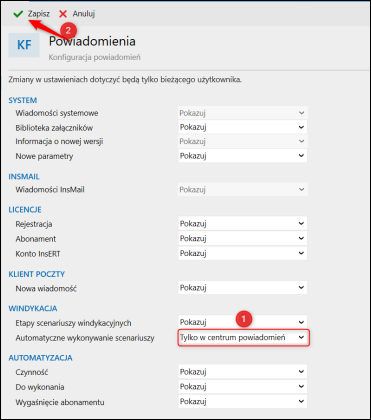Open the Rejestracja dropdown
Screen dimensions: 371x420
click(x=243, y=223)
